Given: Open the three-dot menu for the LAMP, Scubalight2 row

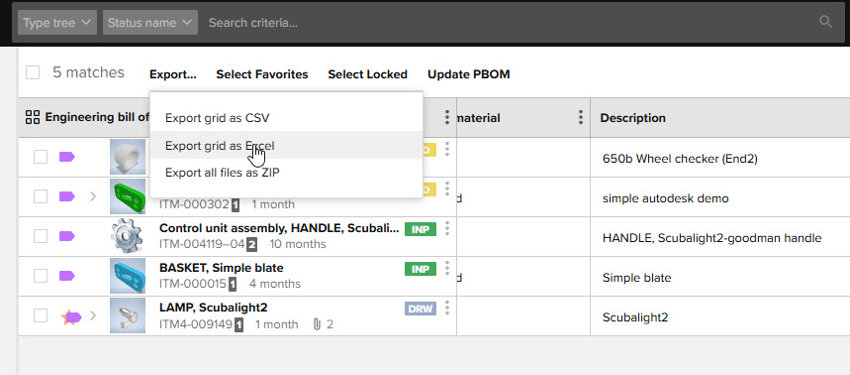Looking at the screenshot, I should point(447,308).
